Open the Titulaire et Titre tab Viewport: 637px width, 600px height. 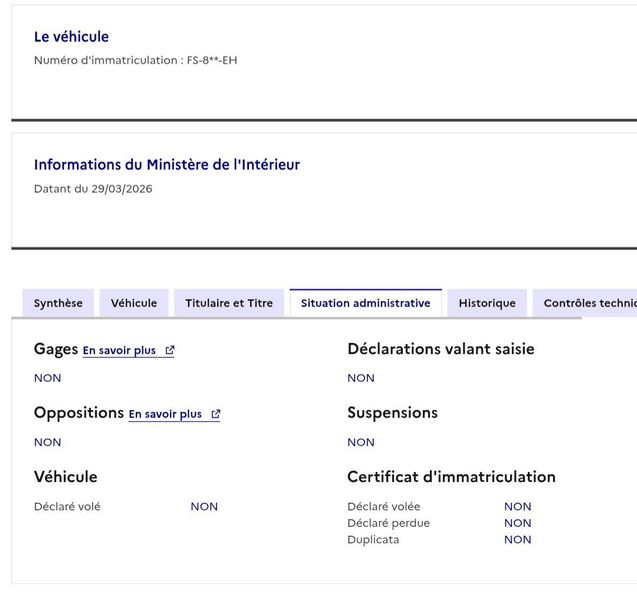pyautogui.click(x=229, y=303)
